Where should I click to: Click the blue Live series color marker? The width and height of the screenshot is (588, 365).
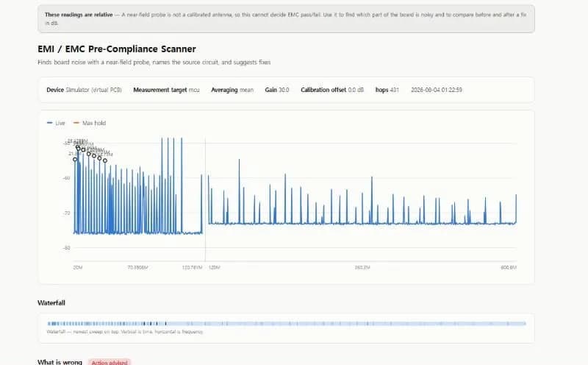tap(49, 123)
